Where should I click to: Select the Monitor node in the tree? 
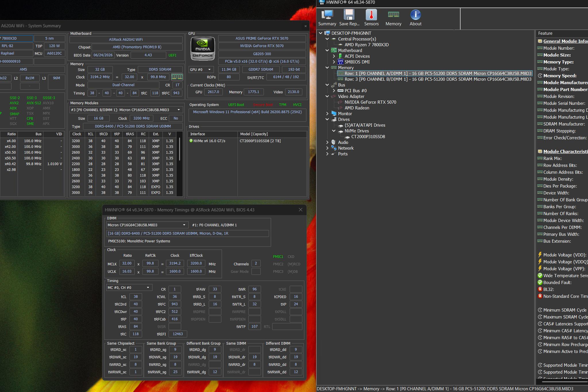[x=345, y=114]
